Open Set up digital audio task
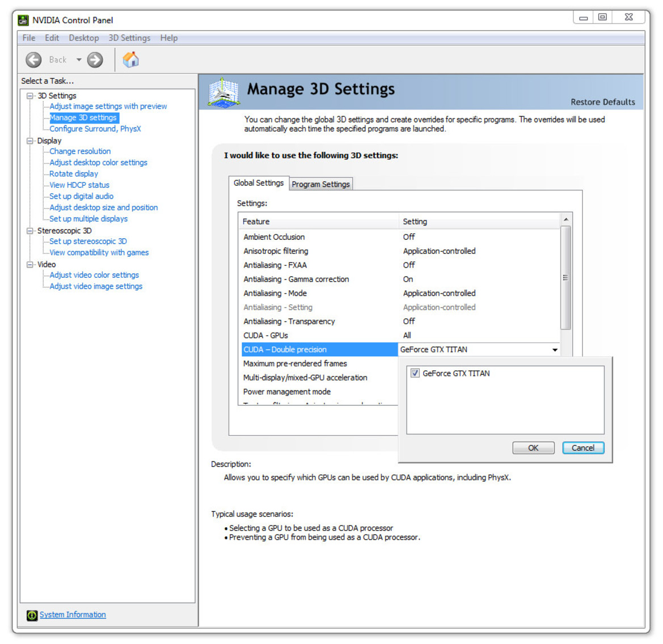 pyautogui.click(x=82, y=197)
